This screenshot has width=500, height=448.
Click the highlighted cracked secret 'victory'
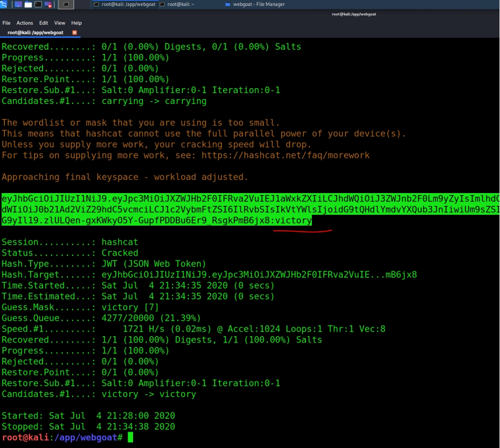pyautogui.click(x=294, y=220)
